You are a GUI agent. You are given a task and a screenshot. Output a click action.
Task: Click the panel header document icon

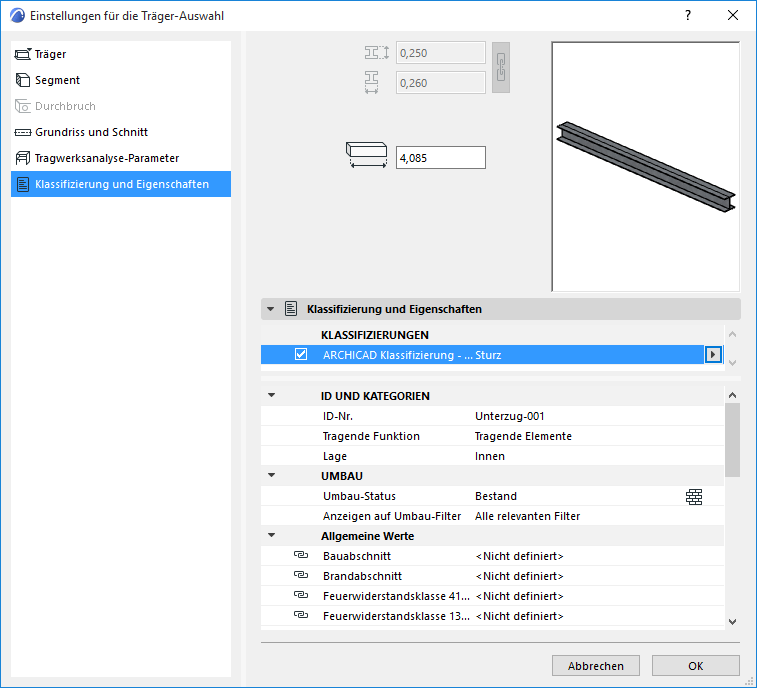coord(291,309)
